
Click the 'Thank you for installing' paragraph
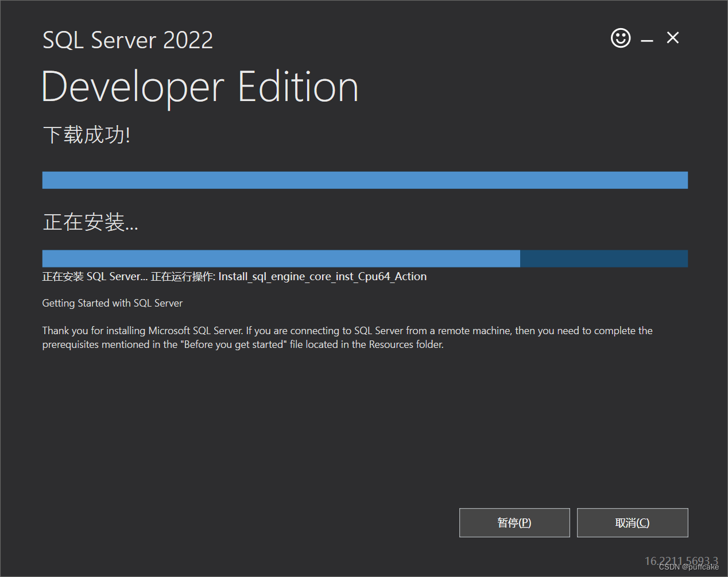point(347,338)
